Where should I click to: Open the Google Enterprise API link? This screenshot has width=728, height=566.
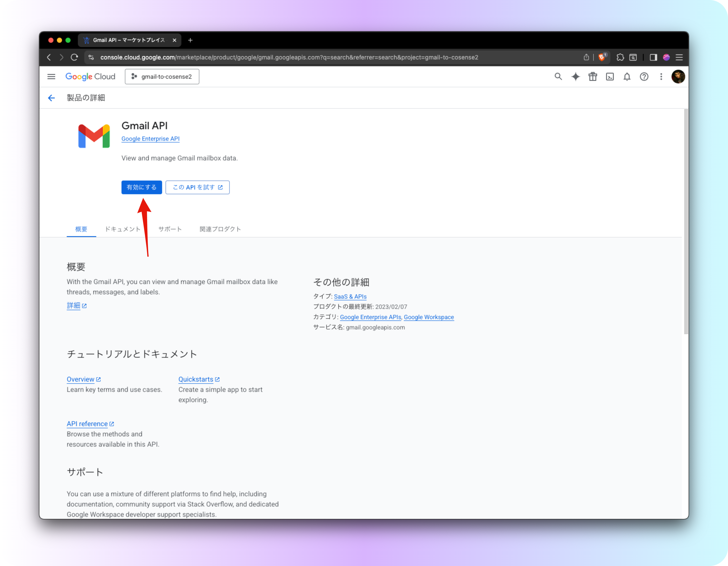click(x=150, y=139)
